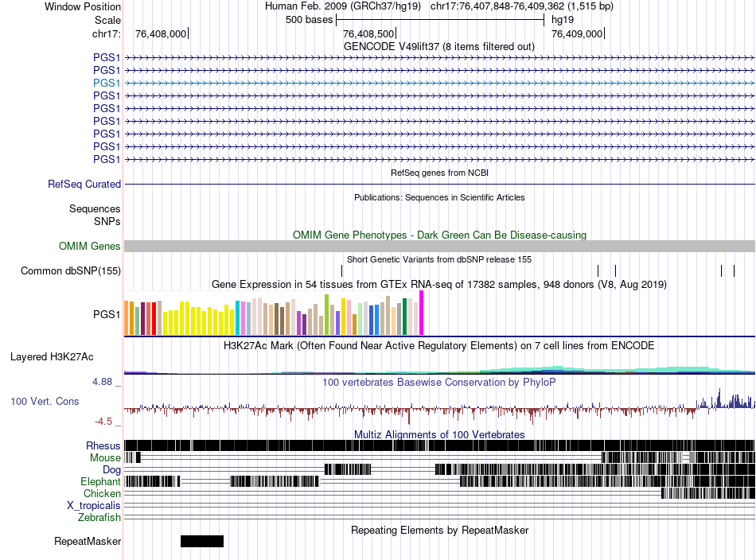Screen dimensions: 756x560
Task: Click the "4.88 _" PhyloP upper limit value
Action: point(107,382)
